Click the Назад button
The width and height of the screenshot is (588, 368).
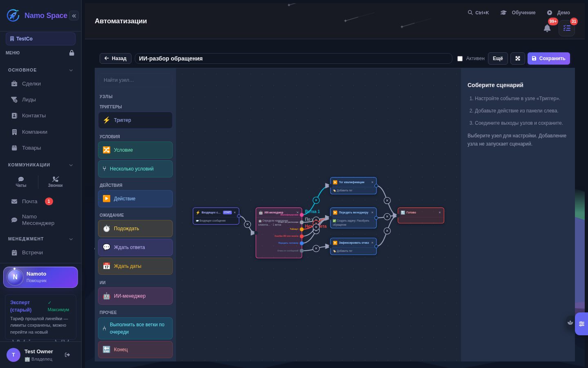pyautogui.click(x=116, y=58)
